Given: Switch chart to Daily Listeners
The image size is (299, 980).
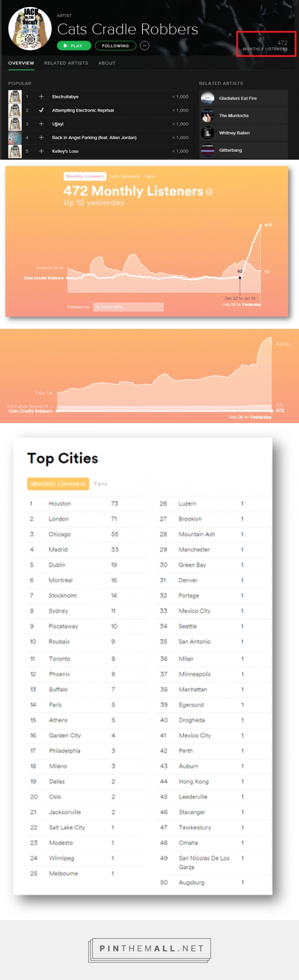Looking at the screenshot, I should point(124,176).
